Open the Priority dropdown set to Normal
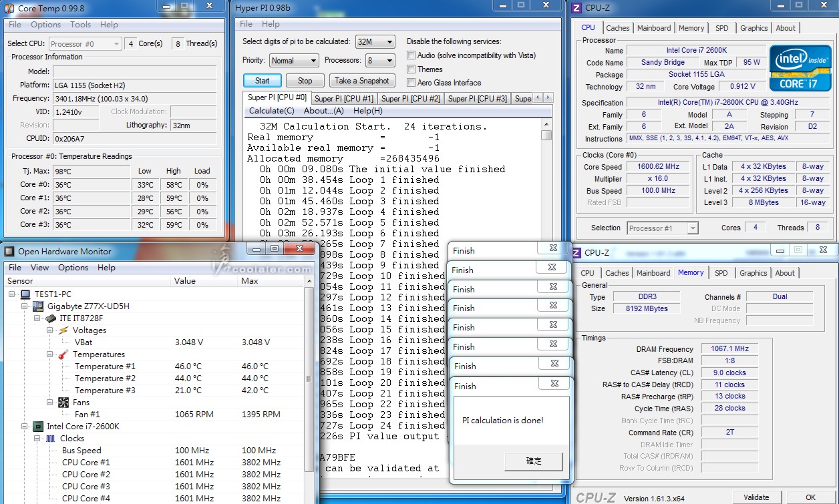The image size is (839, 504). [x=294, y=60]
